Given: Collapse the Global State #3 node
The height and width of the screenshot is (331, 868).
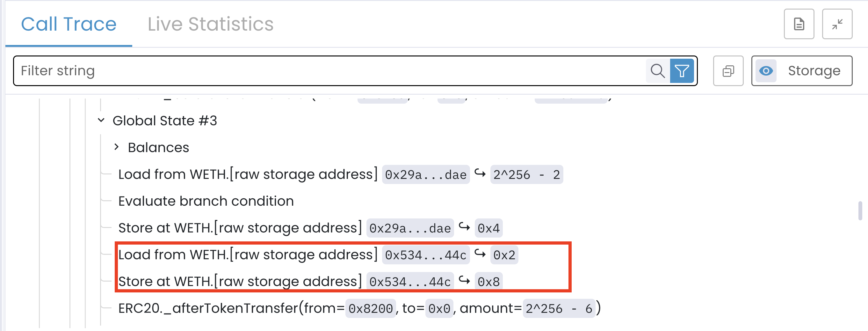Looking at the screenshot, I should click(x=101, y=120).
